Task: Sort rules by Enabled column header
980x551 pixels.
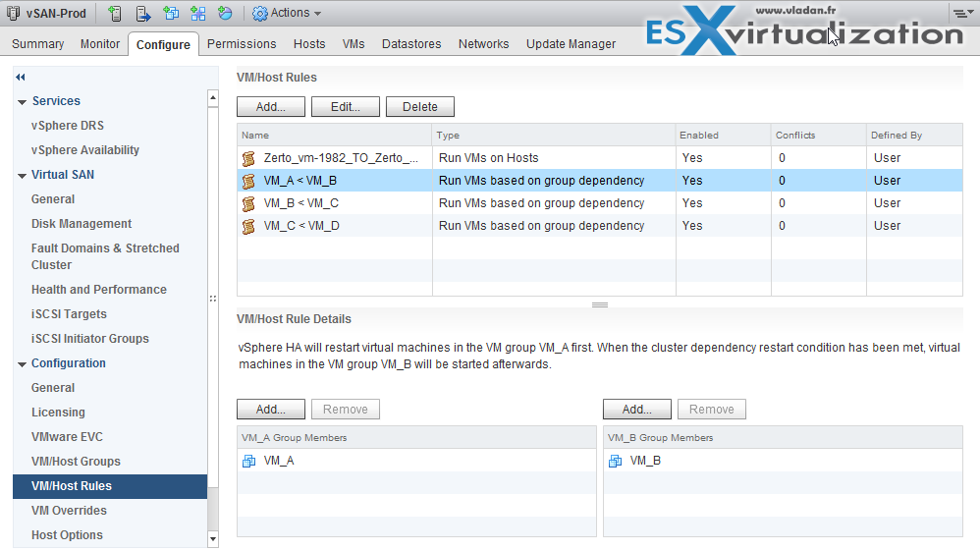Action: pos(723,136)
